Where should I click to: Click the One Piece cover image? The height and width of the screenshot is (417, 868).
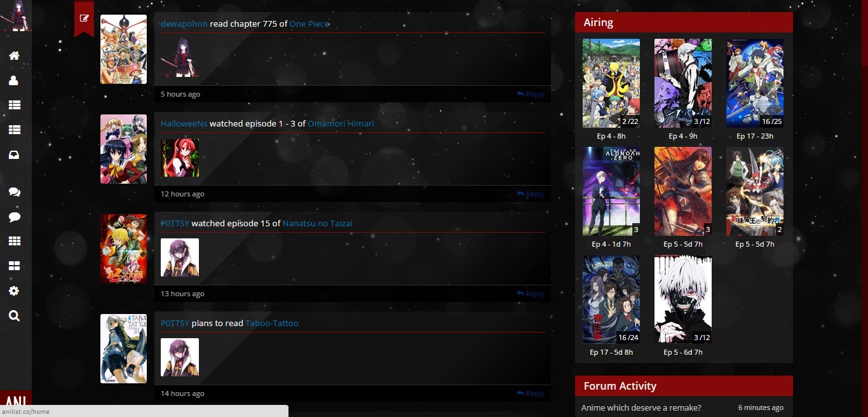[x=123, y=49]
